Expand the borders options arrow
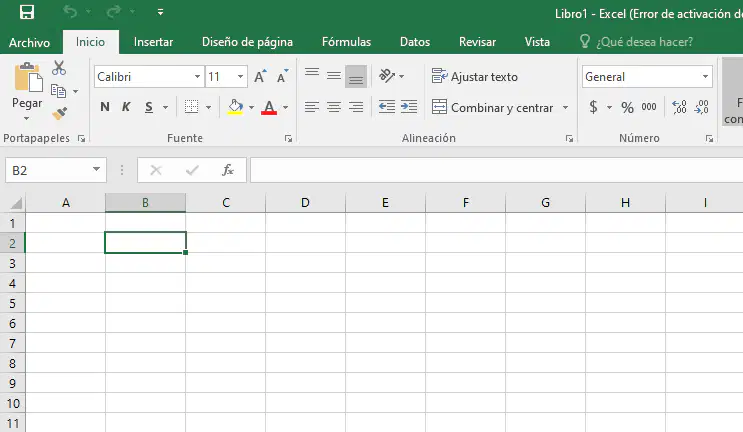Image resolution: width=743 pixels, height=432 pixels. click(208, 108)
